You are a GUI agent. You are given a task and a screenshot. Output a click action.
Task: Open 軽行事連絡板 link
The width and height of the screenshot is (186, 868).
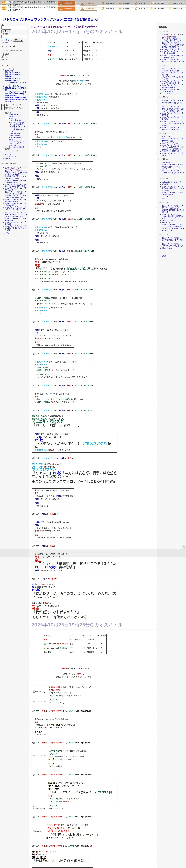point(13,115)
